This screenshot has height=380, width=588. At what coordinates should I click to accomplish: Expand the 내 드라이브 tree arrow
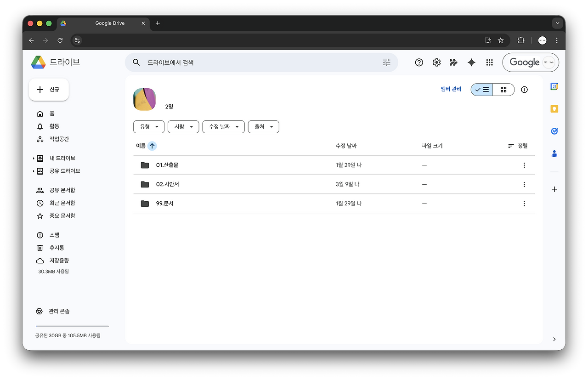coord(34,159)
